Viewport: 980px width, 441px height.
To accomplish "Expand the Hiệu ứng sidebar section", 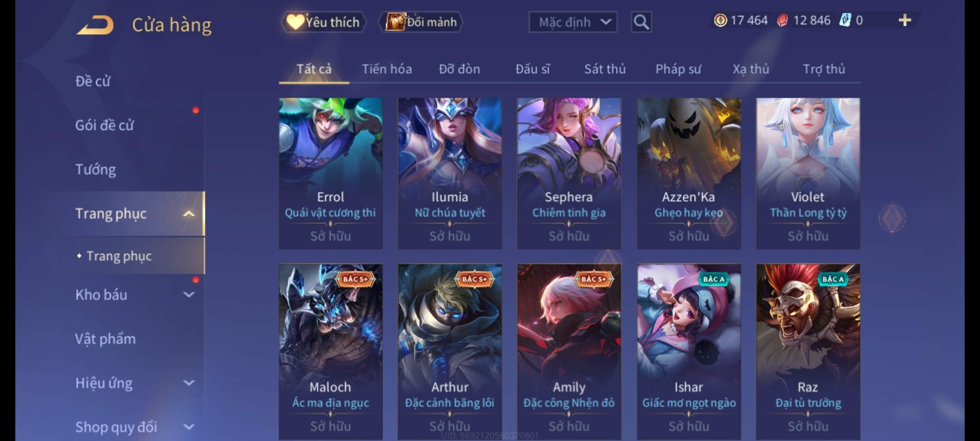I will [x=189, y=383].
